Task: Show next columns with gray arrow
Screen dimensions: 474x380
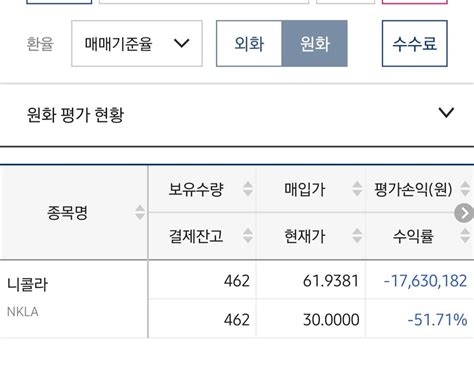Action: tap(464, 213)
